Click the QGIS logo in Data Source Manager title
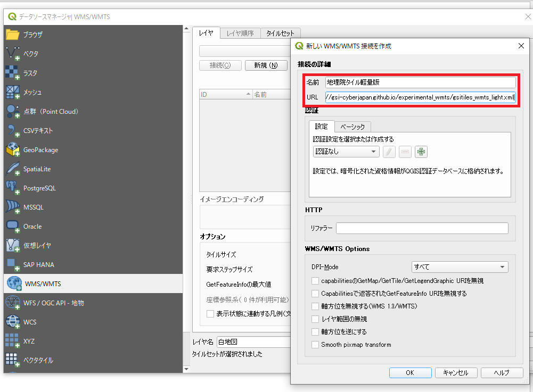533x392 pixels. 12,16
